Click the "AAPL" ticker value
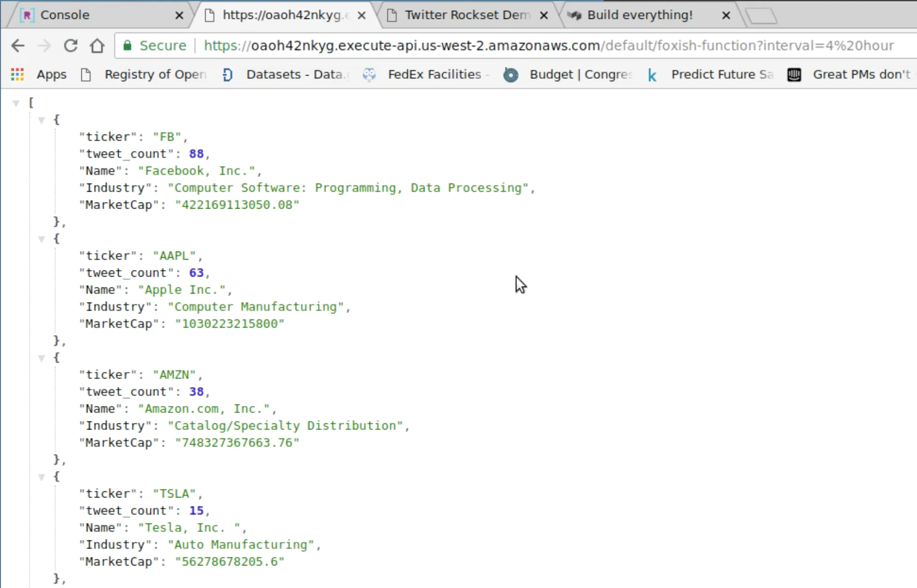The width and height of the screenshot is (917, 588). (174, 256)
